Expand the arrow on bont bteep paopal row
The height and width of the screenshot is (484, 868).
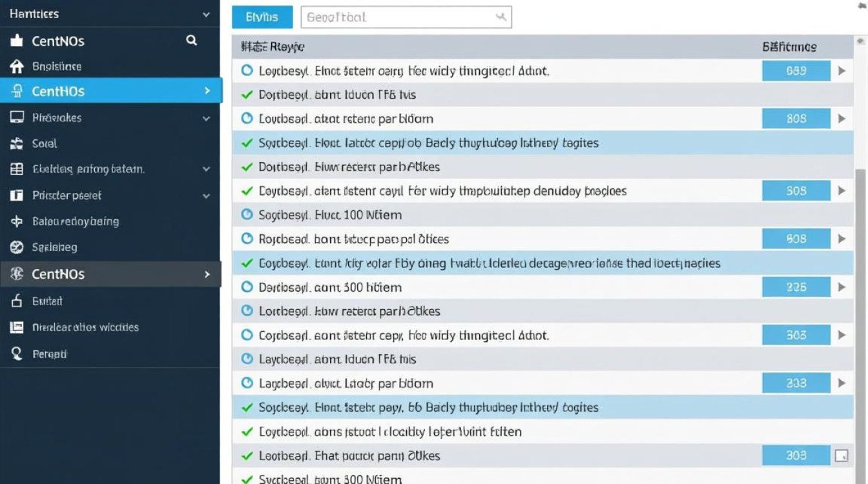842,239
